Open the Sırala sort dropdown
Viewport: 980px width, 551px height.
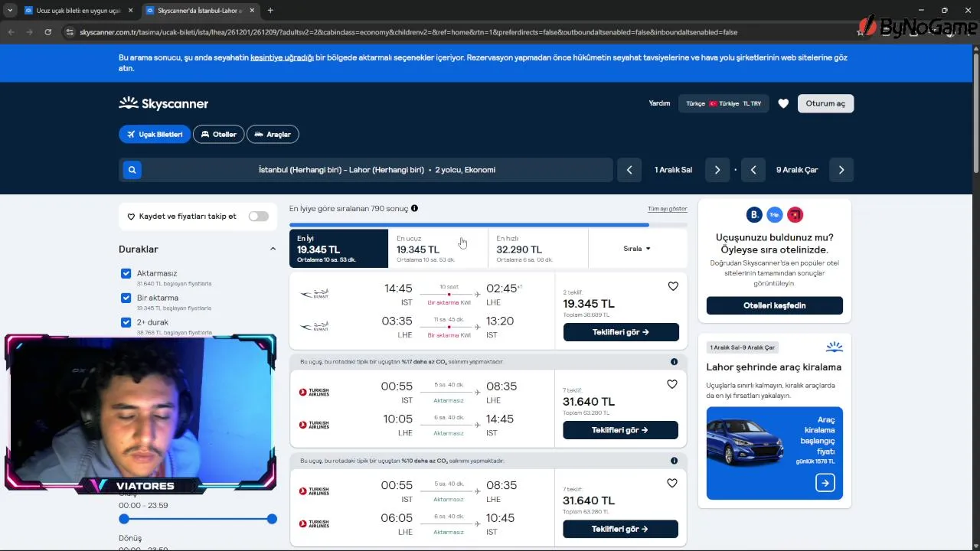pos(637,249)
